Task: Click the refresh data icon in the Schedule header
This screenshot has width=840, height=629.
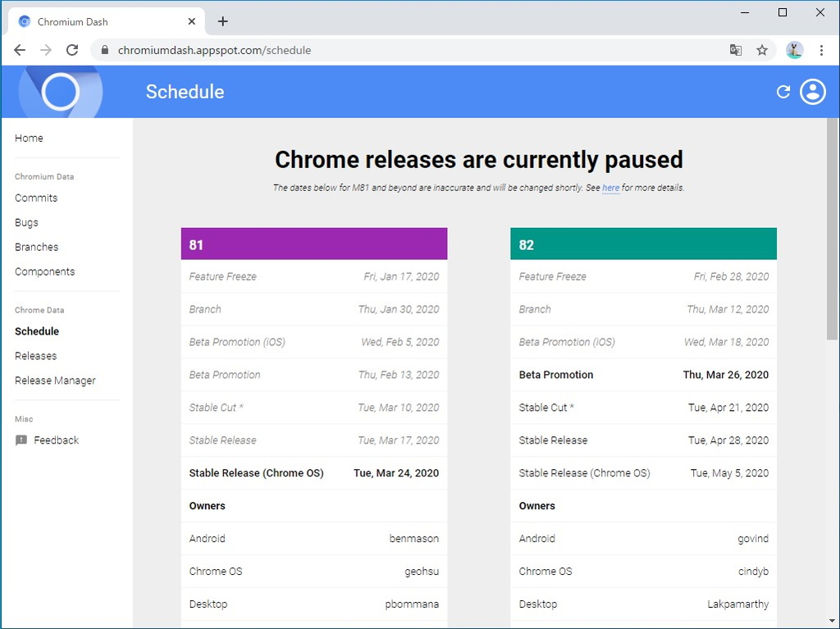Action: (783, 92)
